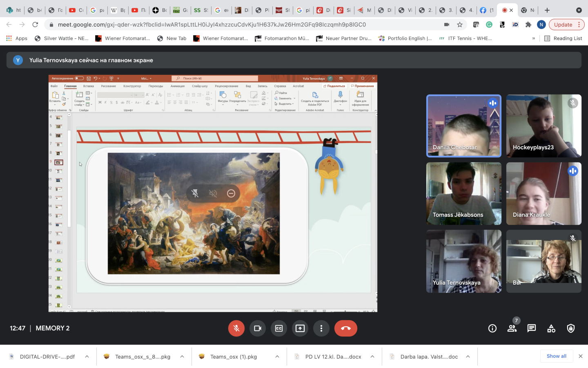588x368 pixels.
Task: Click the remove-from-call minus circle on the presentation
Action: 231,193
